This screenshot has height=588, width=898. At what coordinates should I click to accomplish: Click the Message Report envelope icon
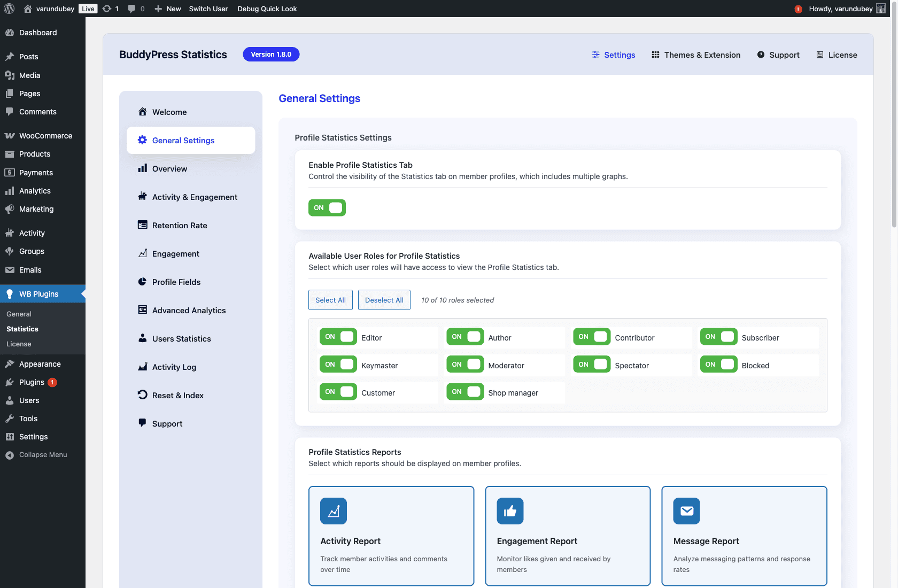click(686, 511)
